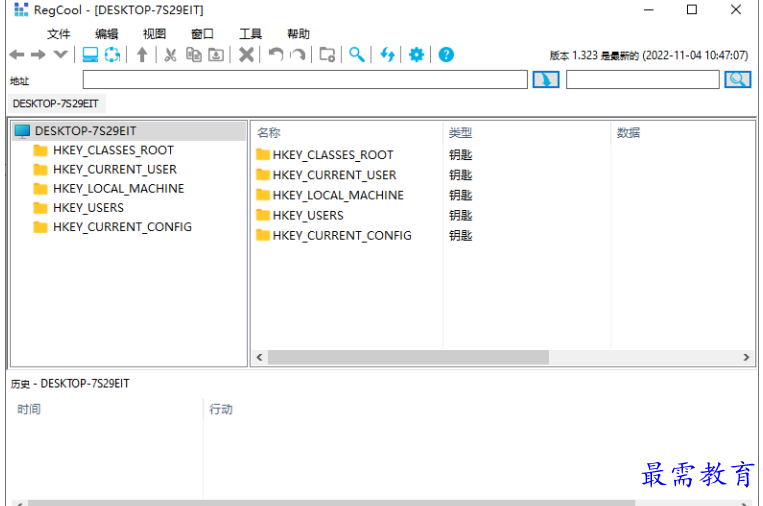The height and width of the screenshot is (506, 763).
Task: Select HKEY_LOCAL_MACHINE in right list
Action: tap(338, 195)
